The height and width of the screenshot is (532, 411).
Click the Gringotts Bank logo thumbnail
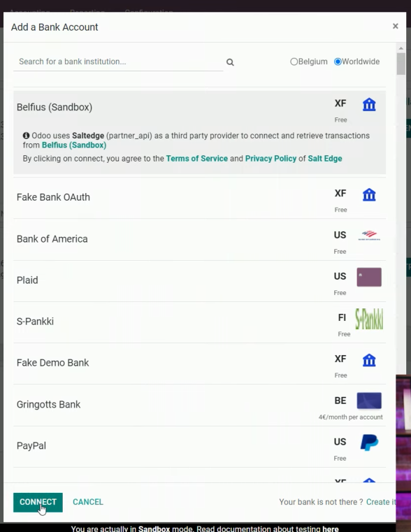click(x=369, y=401)
